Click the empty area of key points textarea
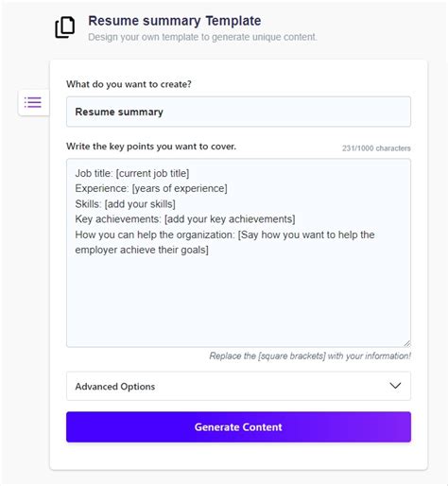Viewport: 448px width, 486px height. [238, 300]
